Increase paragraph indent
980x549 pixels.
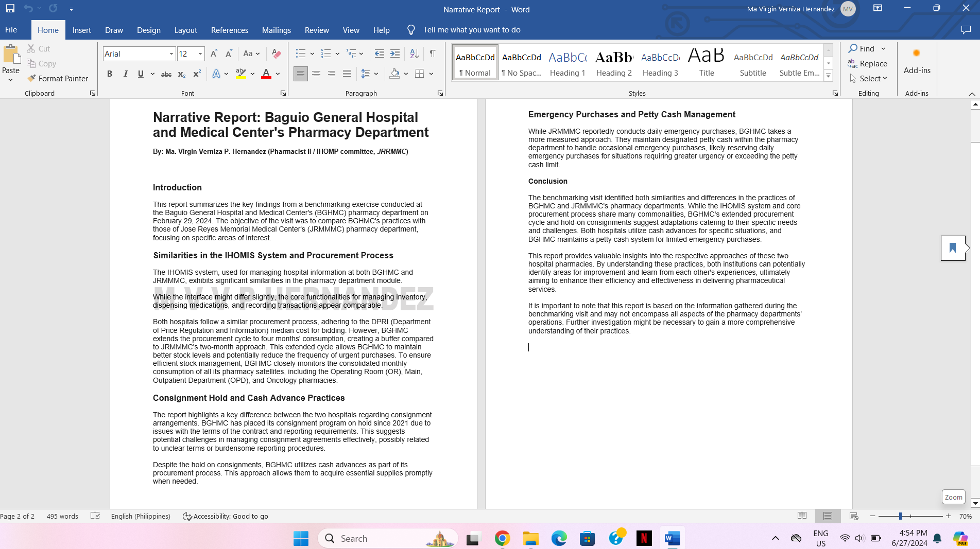[395, 54]
